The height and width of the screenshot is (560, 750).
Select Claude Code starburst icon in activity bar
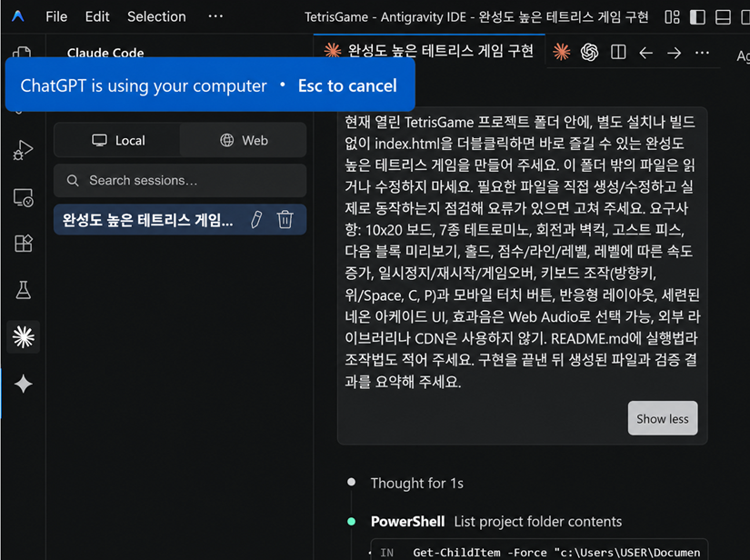click(x=23, y=337)
